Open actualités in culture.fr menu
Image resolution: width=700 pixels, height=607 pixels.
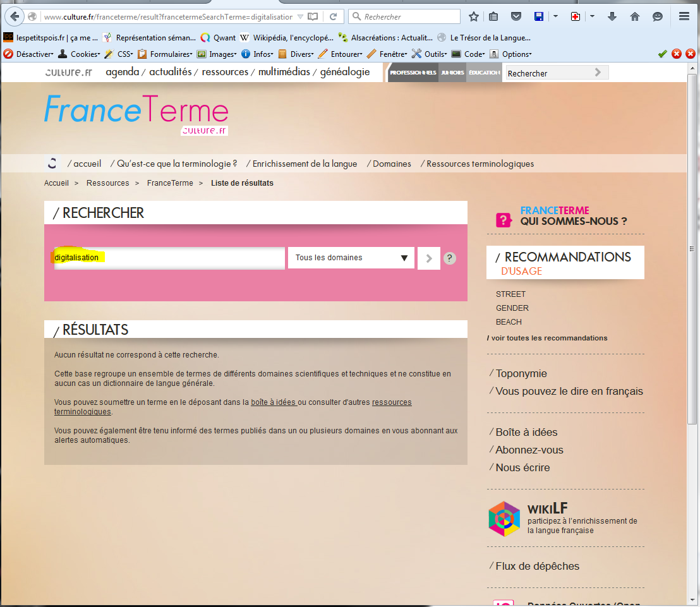point(170,72)
